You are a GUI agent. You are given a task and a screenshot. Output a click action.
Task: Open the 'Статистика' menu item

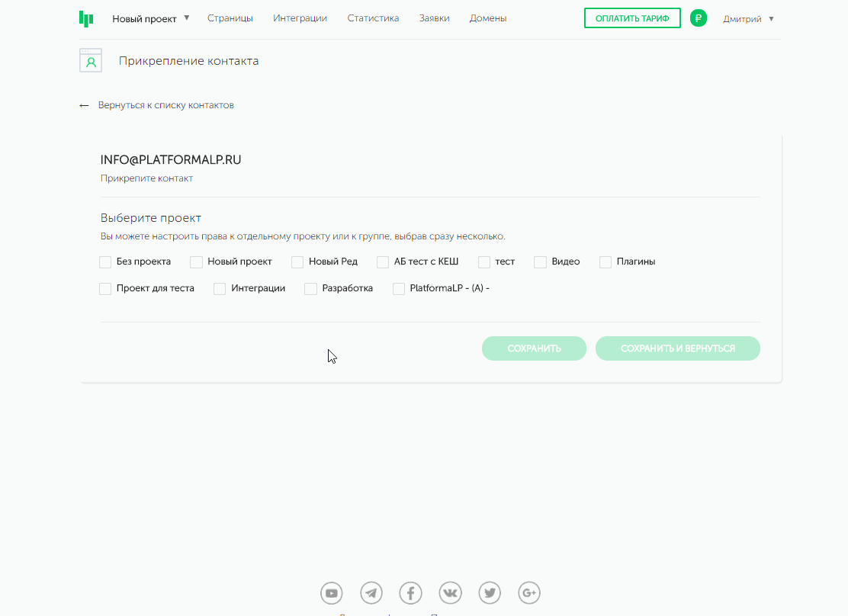[373, 18]
